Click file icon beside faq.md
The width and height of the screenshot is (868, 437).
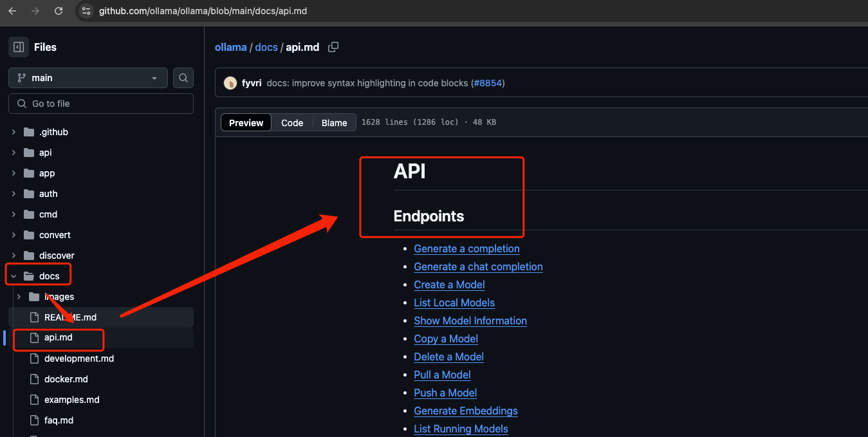pyautogui.click(x=34, y=420)
